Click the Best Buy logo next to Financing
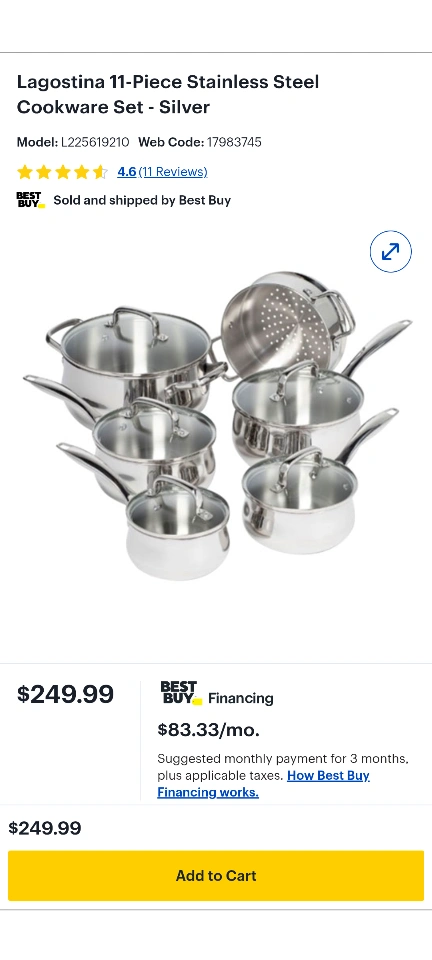This screenshot has width=432, height=960. pyautogui.click(x=181, y=692)
